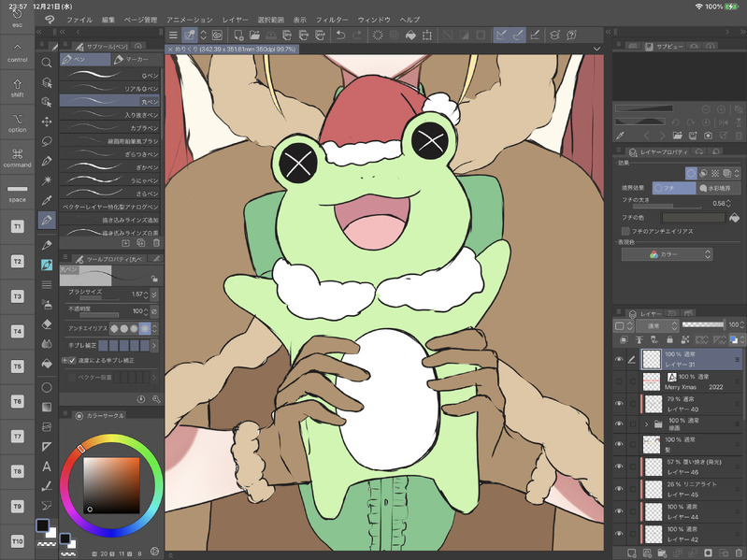Expand the 手ブレ補正 options arrow

154,345
